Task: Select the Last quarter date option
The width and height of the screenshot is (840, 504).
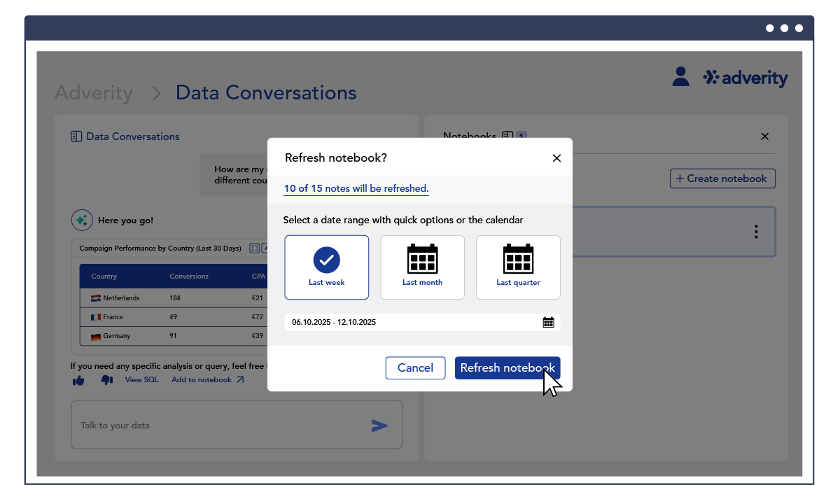Action: pyautogui.click(x=518, y=267)
